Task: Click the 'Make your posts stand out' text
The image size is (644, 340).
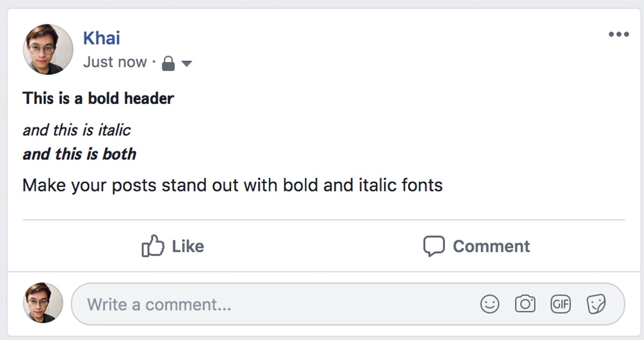Action: pyautogui.click(x=232, y=185)
